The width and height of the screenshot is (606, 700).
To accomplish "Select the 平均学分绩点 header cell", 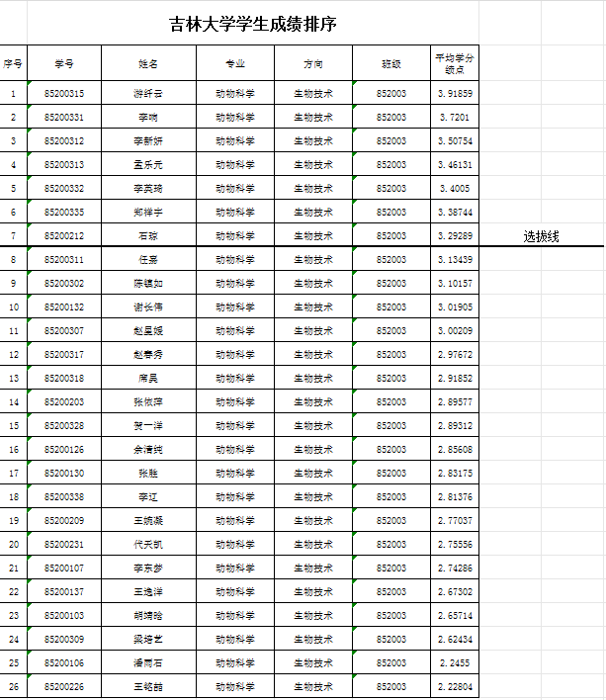I will coord(455,63).
